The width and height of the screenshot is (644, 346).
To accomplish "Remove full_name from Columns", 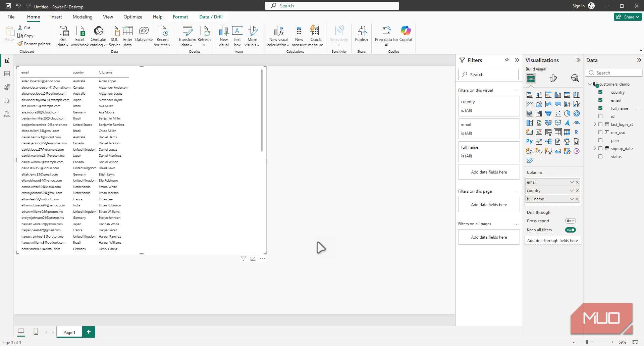I will tap(577, 199).
